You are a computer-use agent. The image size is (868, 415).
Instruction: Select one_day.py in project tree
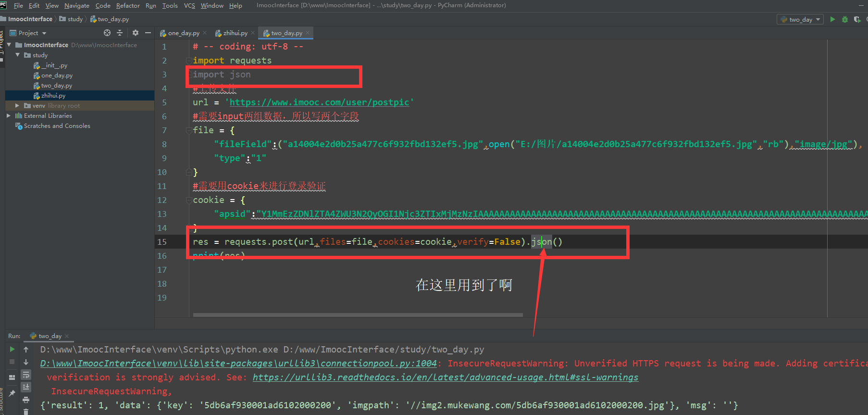(x=53, y=75)
